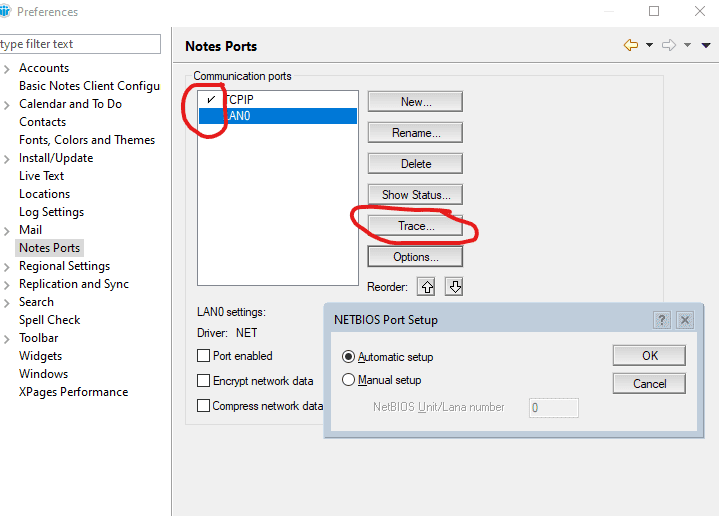
Task: Select LAN0 in communication ports list
Action: (x=277, y=116)
